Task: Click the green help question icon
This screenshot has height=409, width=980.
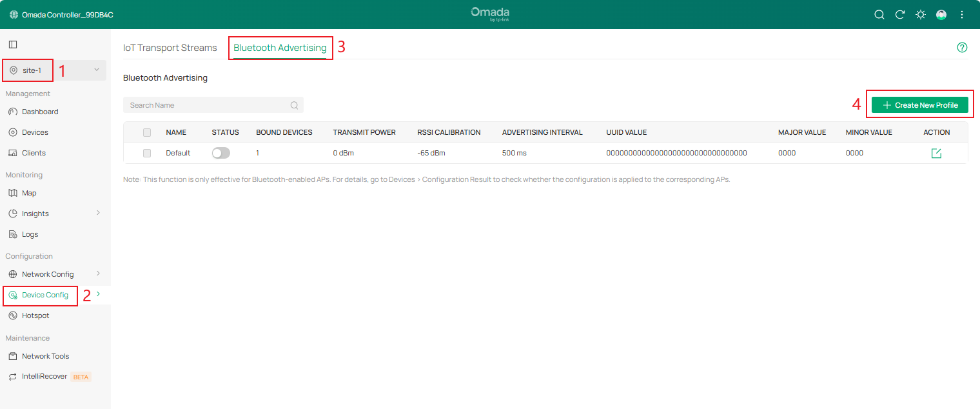Action: tap(962, 48)
